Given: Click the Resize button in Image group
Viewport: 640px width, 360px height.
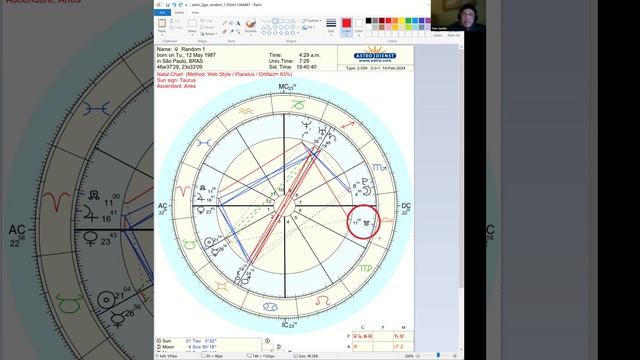Looking at the screenshot, I should [x=207, y=27].
